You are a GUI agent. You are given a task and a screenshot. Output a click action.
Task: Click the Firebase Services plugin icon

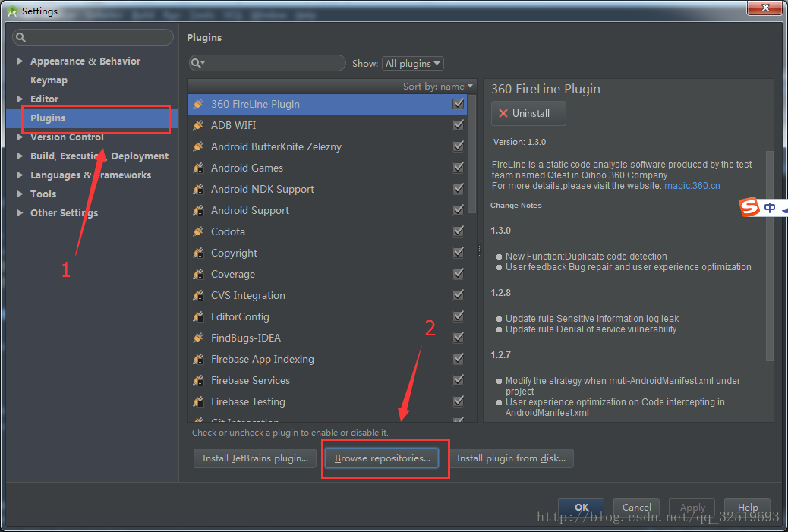click(x=198, y=380)
